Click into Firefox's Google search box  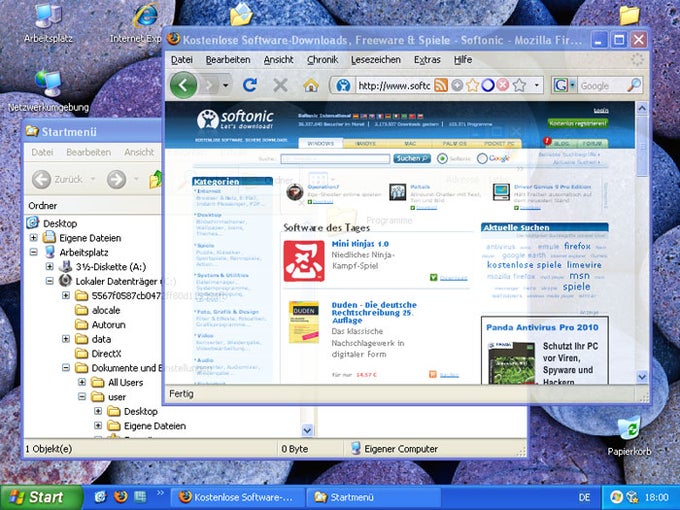[602, 85]
